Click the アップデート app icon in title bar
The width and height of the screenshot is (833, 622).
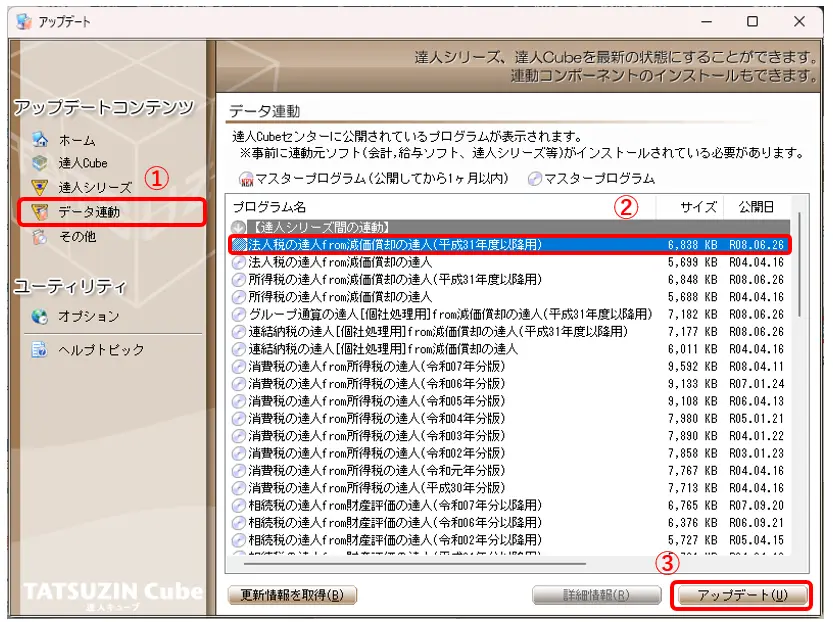(24, 21)
